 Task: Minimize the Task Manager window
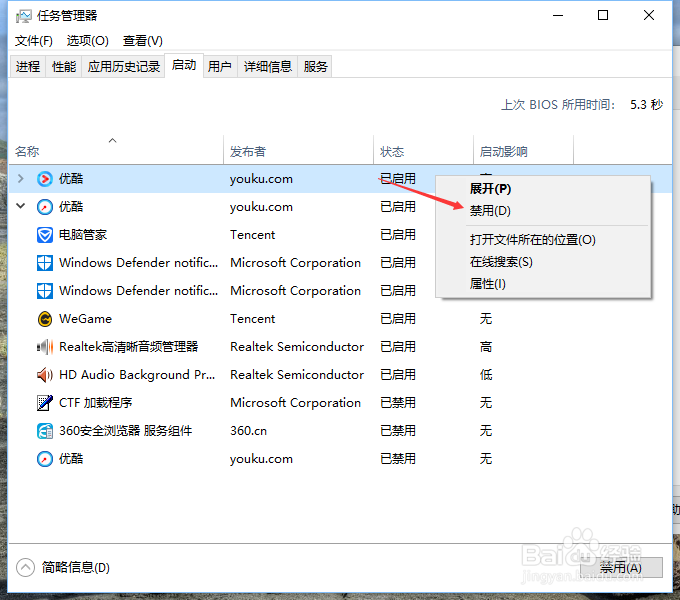pyautogui.click(x=558, y=16)
